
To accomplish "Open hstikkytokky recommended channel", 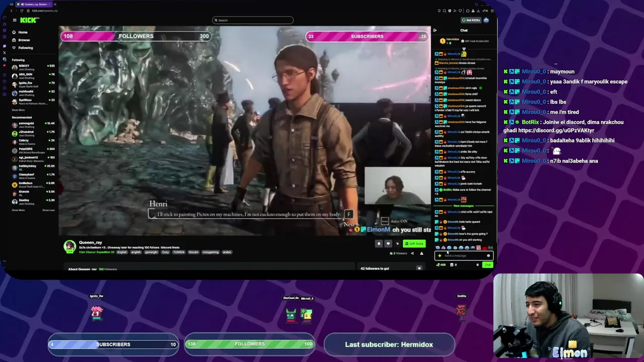I will point(33,167).
